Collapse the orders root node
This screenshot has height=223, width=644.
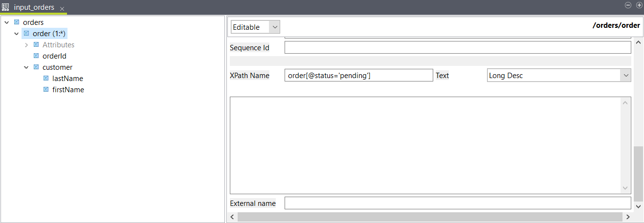pyautogui.click(x=7, y=22)
